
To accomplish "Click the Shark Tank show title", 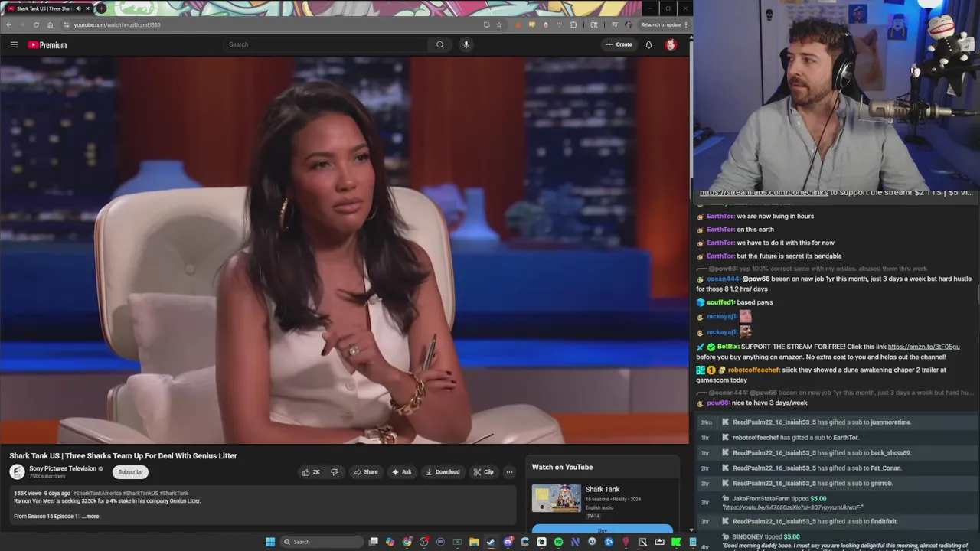I will point(603,489).
